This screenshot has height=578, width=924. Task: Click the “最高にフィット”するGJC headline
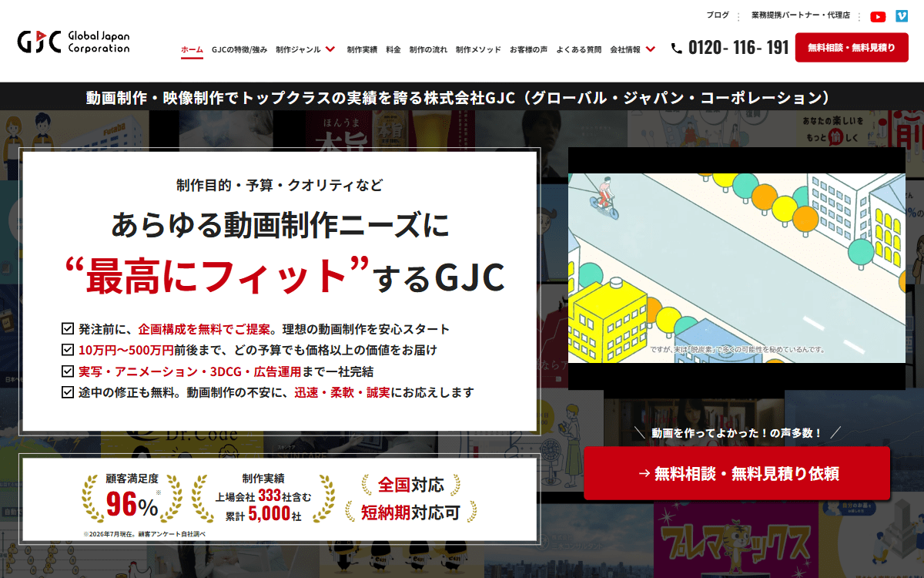click(x=284, y=277)
